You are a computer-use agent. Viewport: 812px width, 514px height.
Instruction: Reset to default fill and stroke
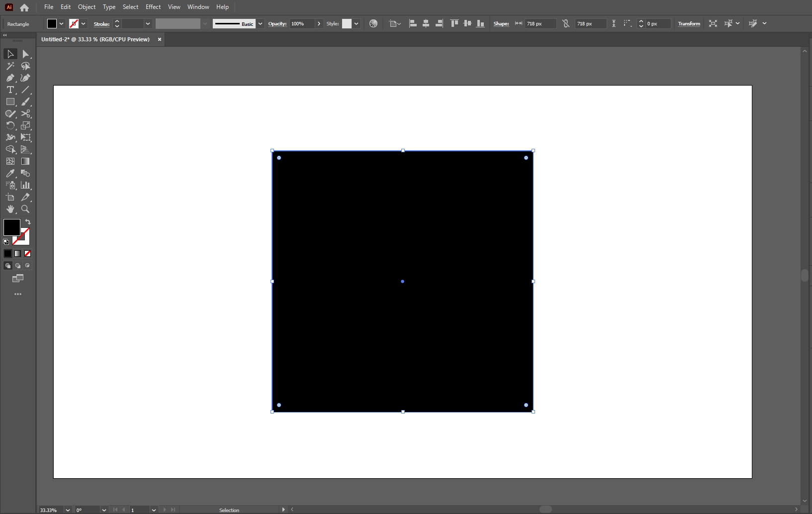pos(6,242)
